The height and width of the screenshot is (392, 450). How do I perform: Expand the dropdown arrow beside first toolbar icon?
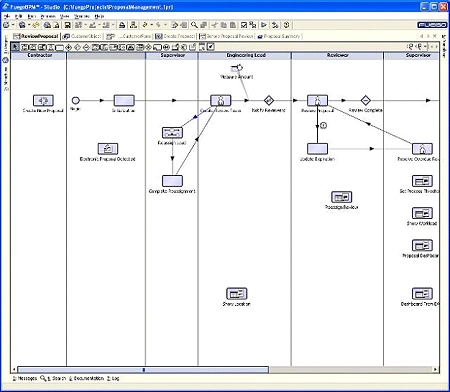[13, 25]
